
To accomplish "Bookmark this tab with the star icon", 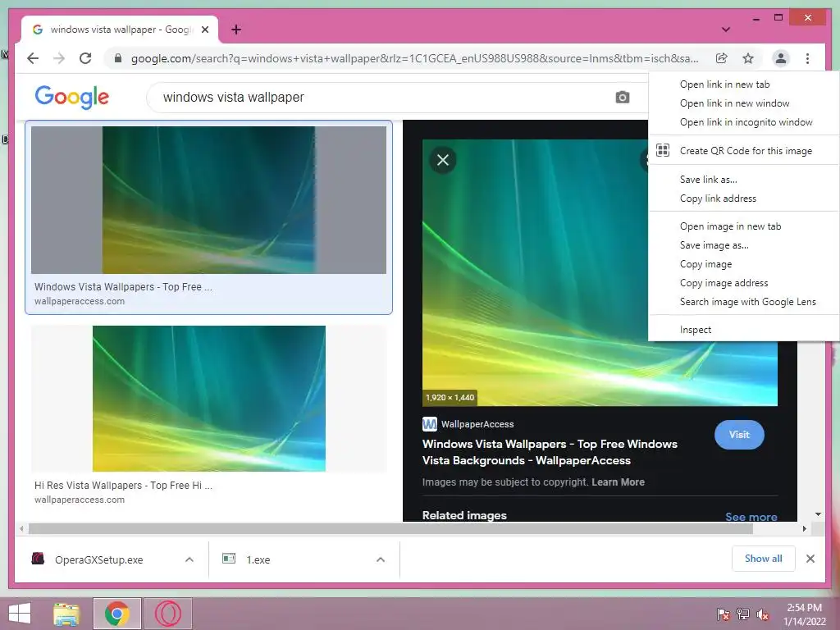I will (x=748, y=58).
